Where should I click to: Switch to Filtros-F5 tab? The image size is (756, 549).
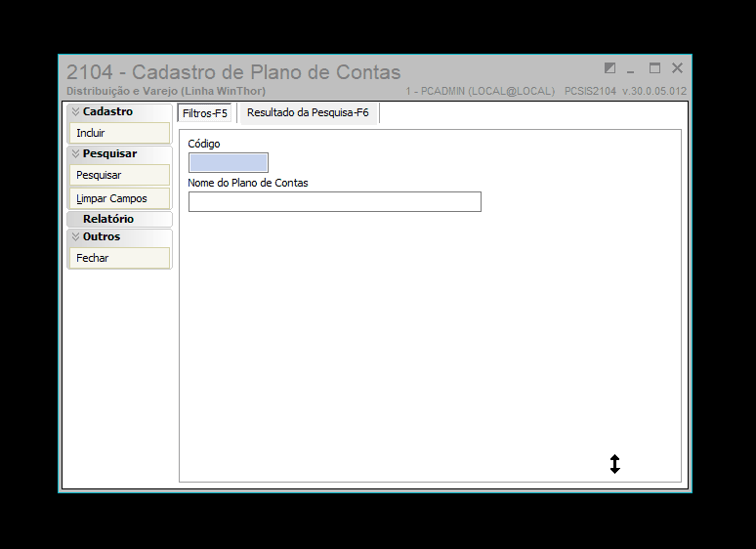pos(205,113)
